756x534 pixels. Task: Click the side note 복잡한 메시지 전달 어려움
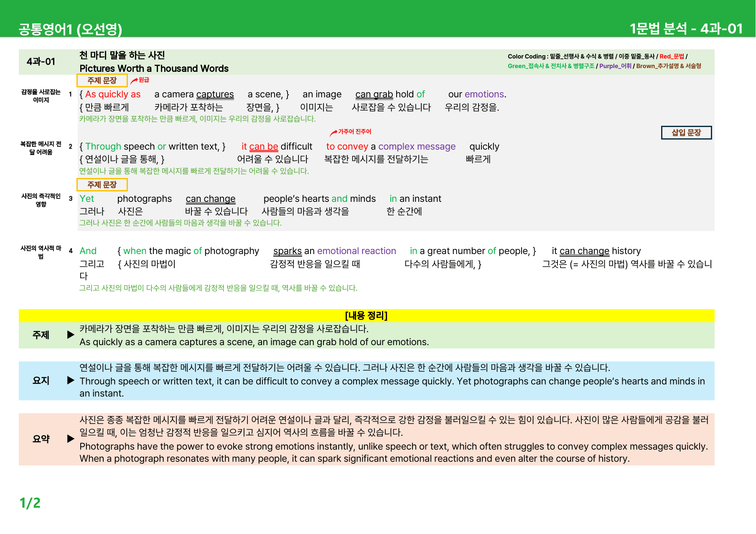[x=41, y=148]
